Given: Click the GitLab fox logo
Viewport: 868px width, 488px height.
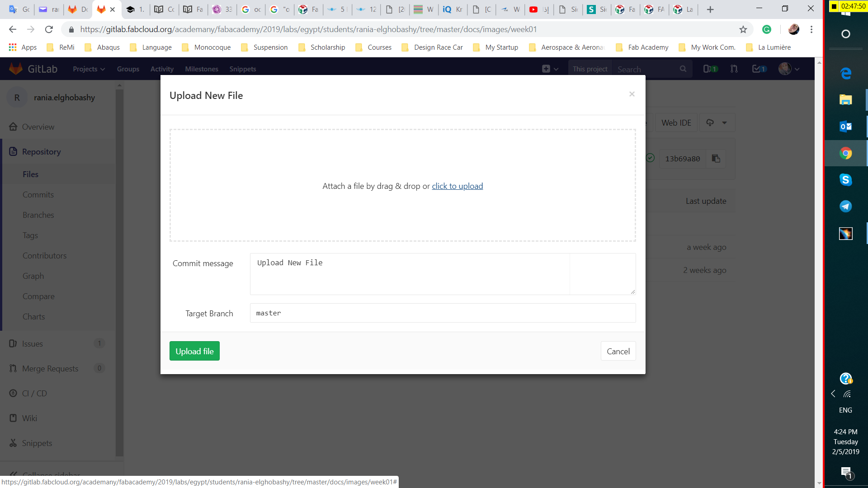Looking at the screenshot, I should tap(16, 69).
